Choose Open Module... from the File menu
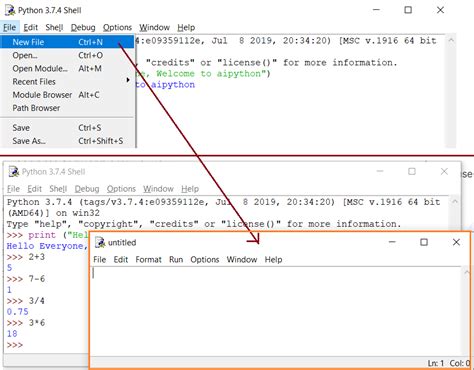 coord(67,69)
